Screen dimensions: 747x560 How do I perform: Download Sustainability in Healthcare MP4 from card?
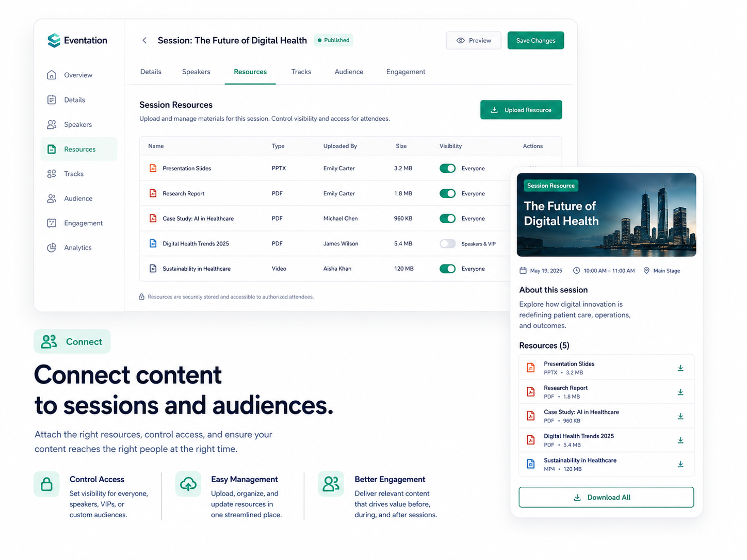click(680, 464)
